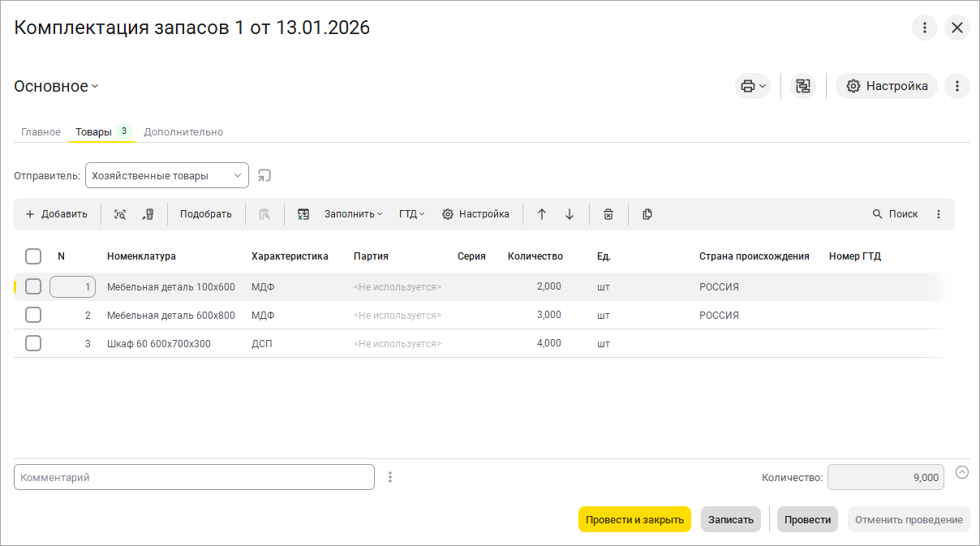980x546 pixels.
Task: Click the barcode search icon in toolbar
Action: click(x=120, y=214)
